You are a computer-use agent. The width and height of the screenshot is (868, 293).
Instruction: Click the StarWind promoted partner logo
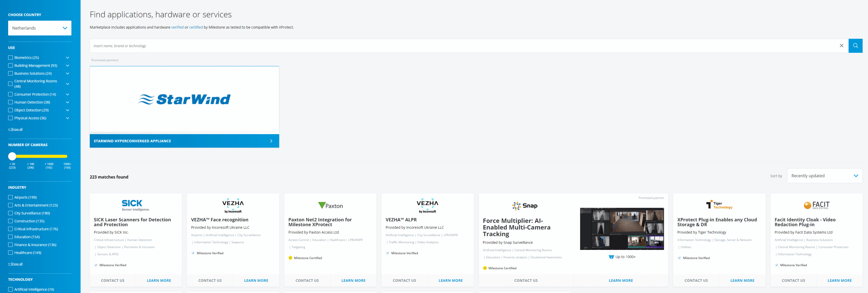click(x=184, y=99)
